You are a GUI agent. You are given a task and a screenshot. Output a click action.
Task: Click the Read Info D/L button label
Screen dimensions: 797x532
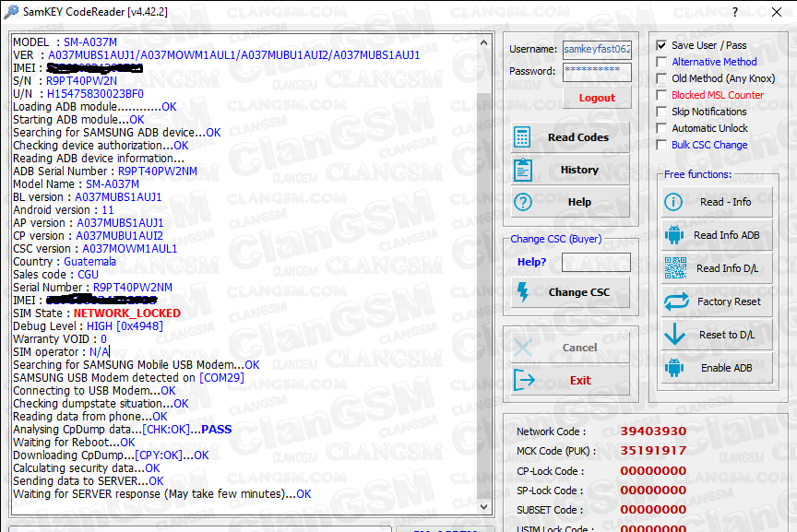click(727, 267)
